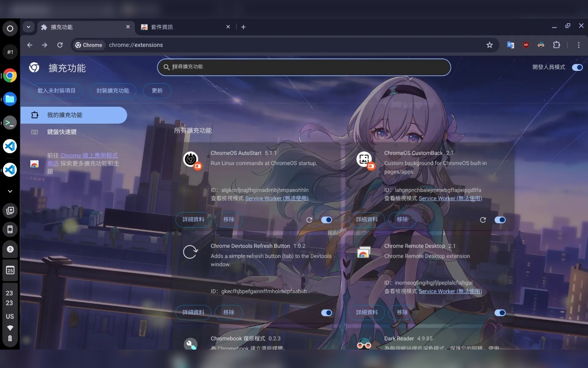Close the 套件資訊 tab
The image size is (588, 368).
point(228,27)
